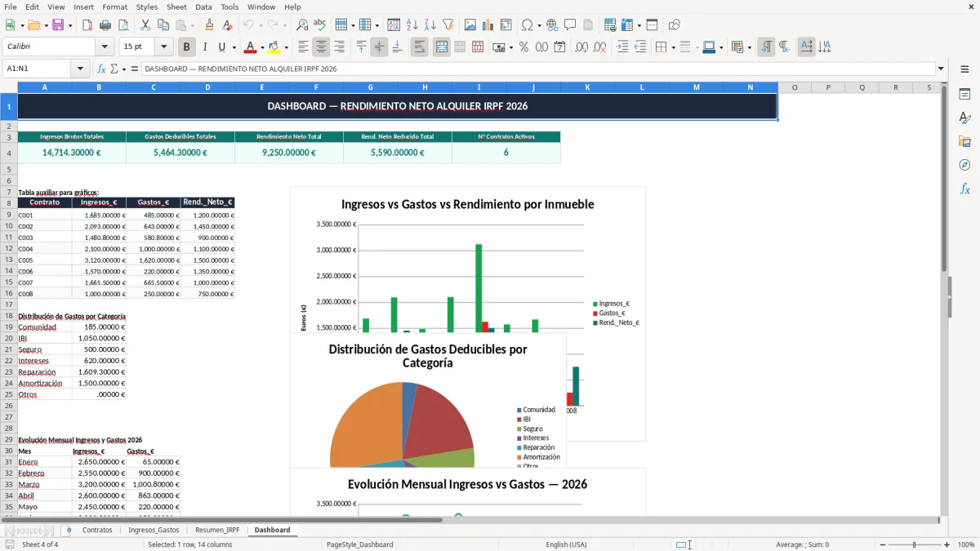Image resolution: width=980 pixels, height=551 pixels.
Task: Toggle Align Left
Action: tap(303, 47)
